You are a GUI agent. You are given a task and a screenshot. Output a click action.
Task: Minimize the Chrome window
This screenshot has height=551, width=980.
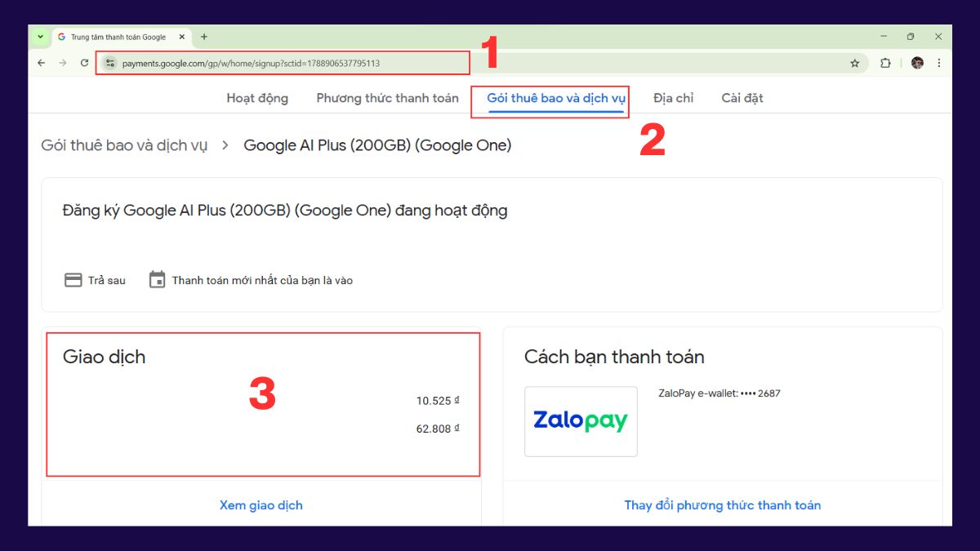(x=884, y=37)
